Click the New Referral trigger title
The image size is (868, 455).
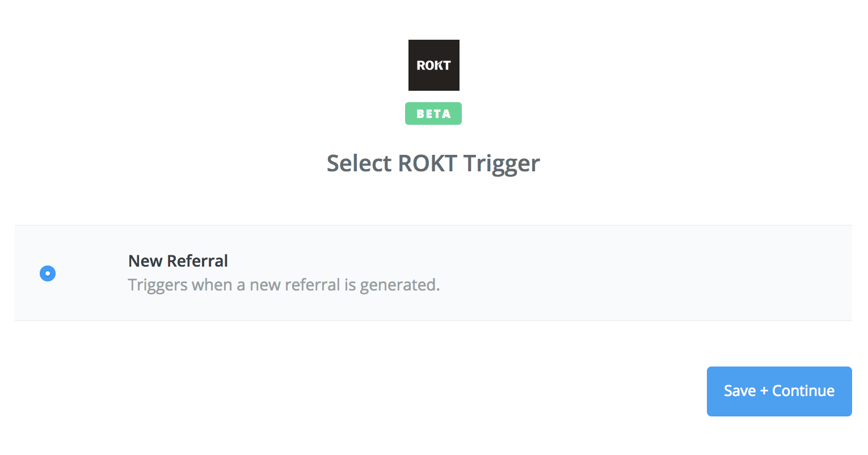[x=178, y=261]
